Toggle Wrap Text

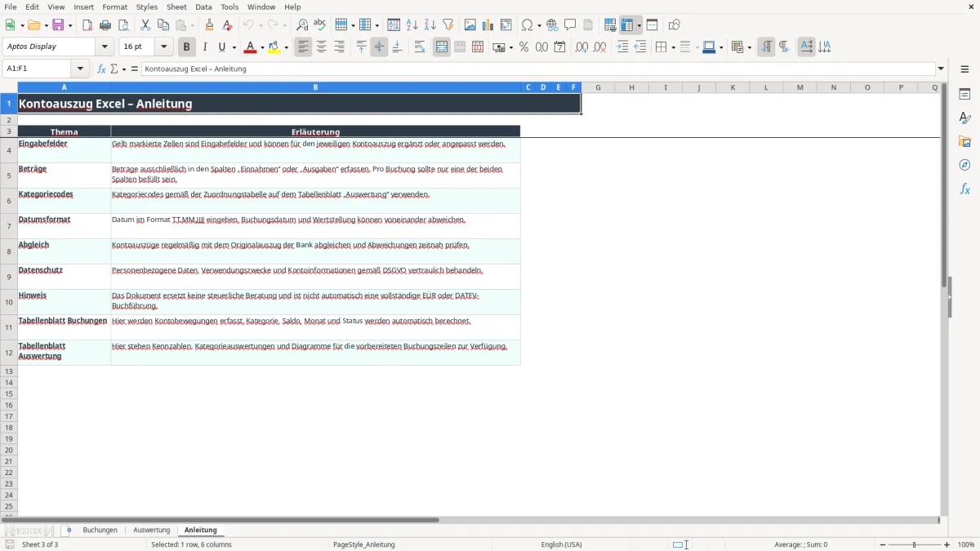pos(420,47)
